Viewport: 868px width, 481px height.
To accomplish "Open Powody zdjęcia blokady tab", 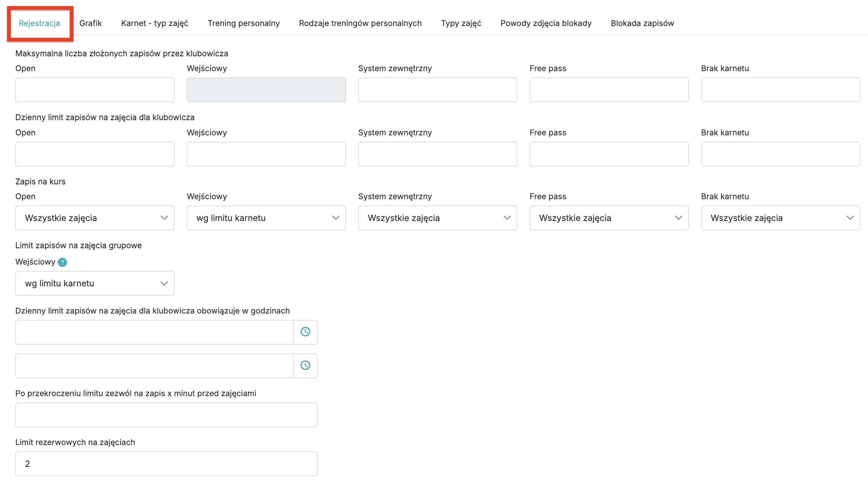I will [546, 23].
